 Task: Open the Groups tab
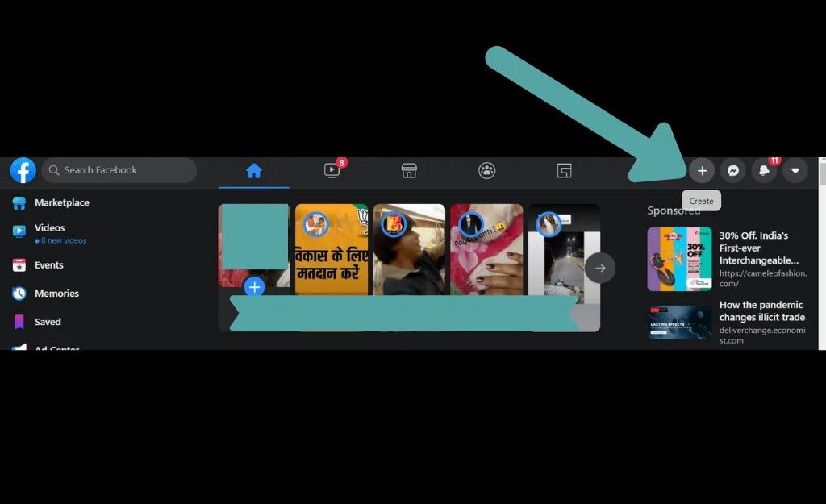(486, 171)
